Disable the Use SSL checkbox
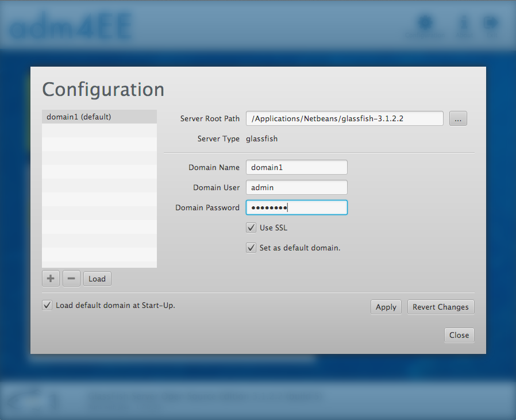This screenshot has width=516, height=420. point(251,227)
